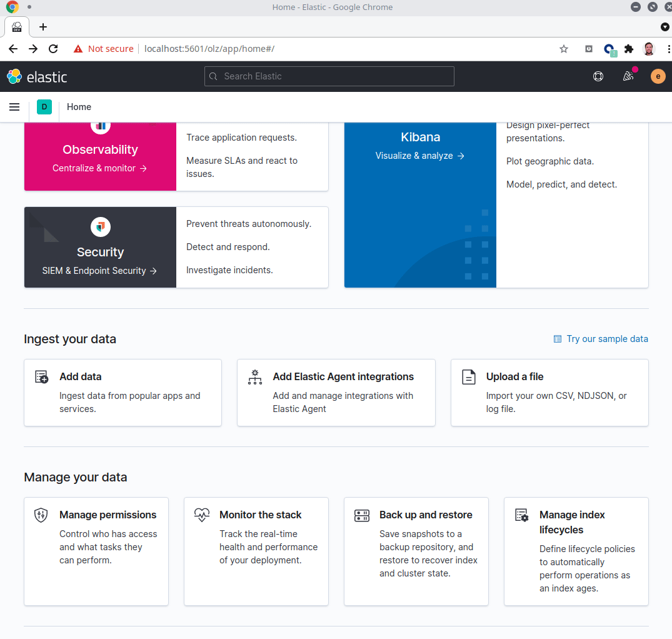Image resolution: width=672 pixels, height=639 pixels.
Task: Focus the Search Elastic field
Action: pyautogui.click(x=329, y=76)
